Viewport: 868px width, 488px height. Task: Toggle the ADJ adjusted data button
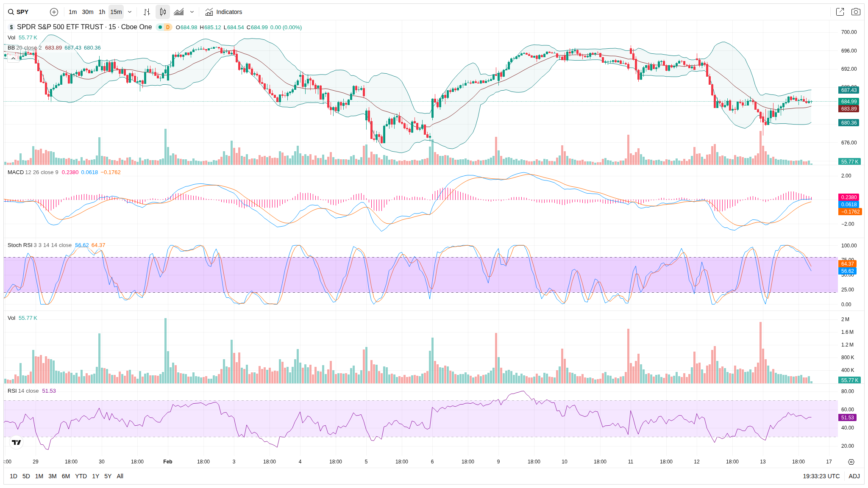854,476
